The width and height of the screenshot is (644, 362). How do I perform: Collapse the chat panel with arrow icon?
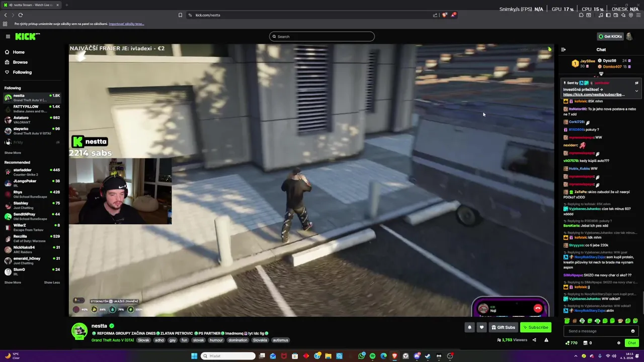[x=563, y=49]
